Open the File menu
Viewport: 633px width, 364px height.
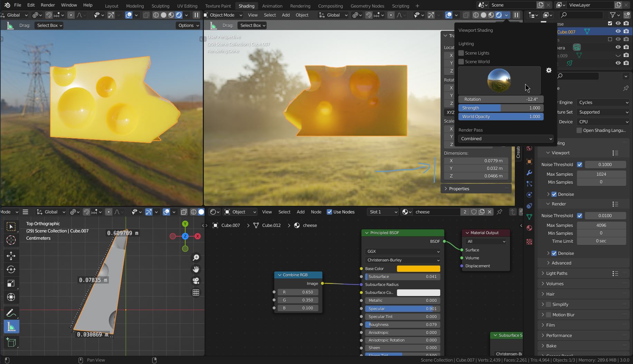coord(18,5)
